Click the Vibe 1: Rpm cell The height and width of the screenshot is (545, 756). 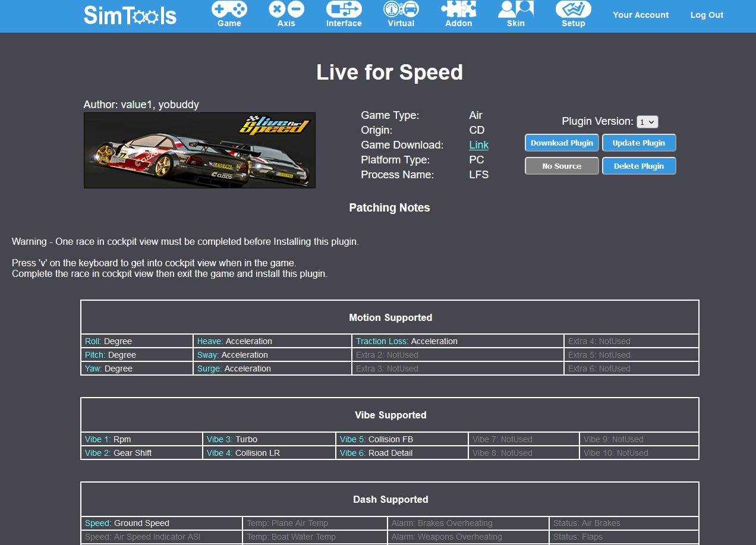click(x=141, y=439)
